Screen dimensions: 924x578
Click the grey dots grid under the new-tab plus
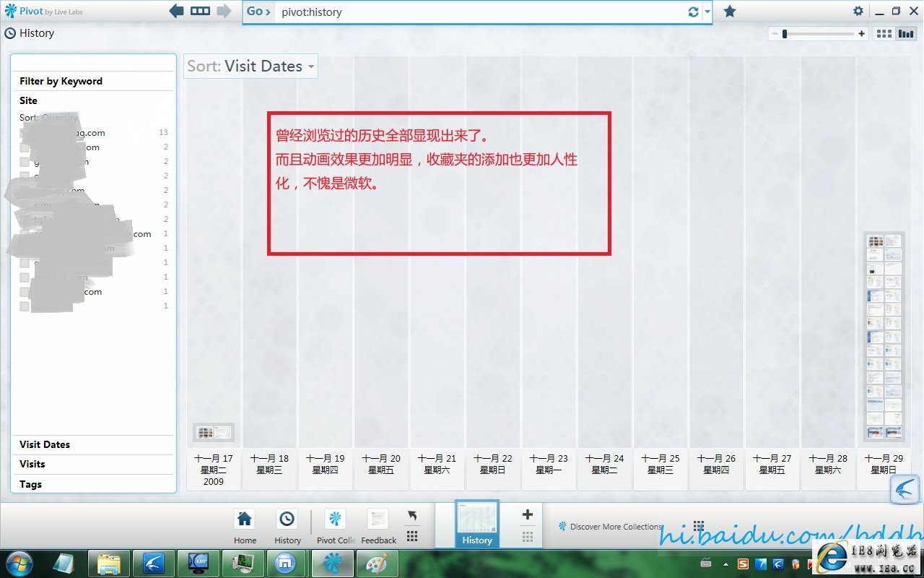(x=528, y=538)
